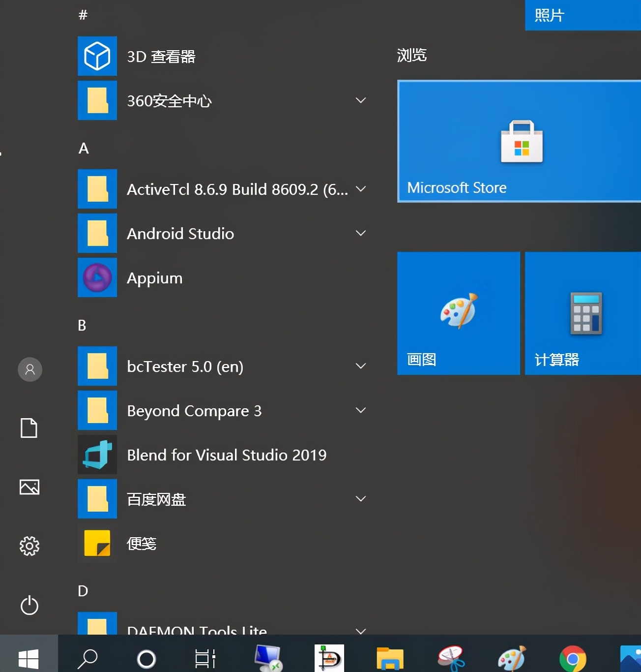
Task: Click the 百度网盘 label
Action: [156, 499]
